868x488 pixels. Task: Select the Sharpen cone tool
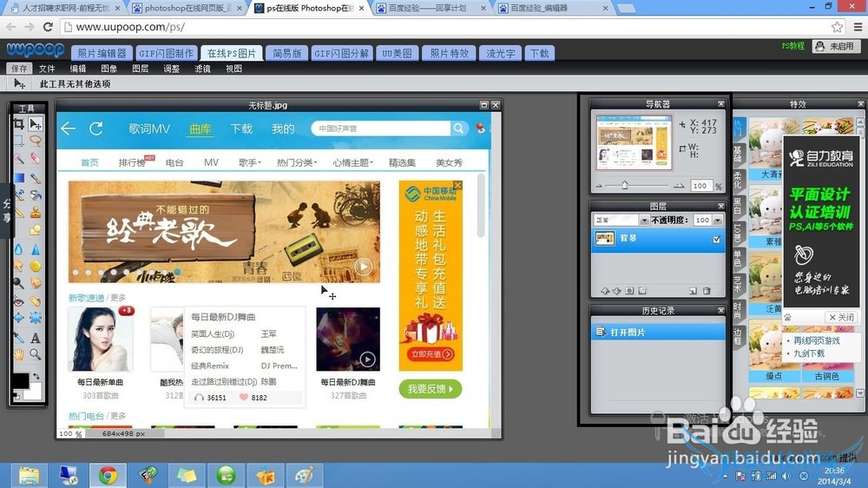36,250
